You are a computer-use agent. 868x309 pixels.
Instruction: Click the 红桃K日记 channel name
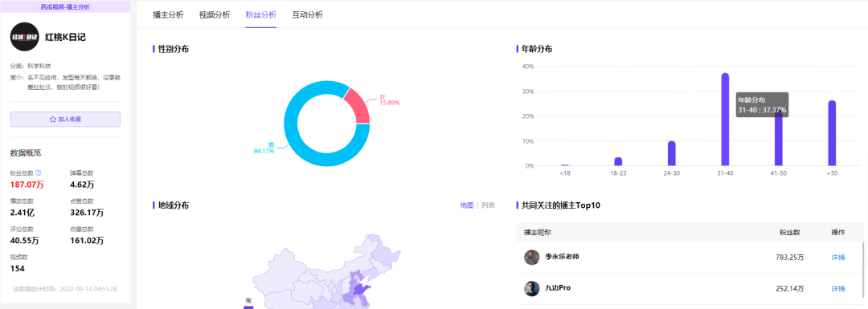point(65,37)
